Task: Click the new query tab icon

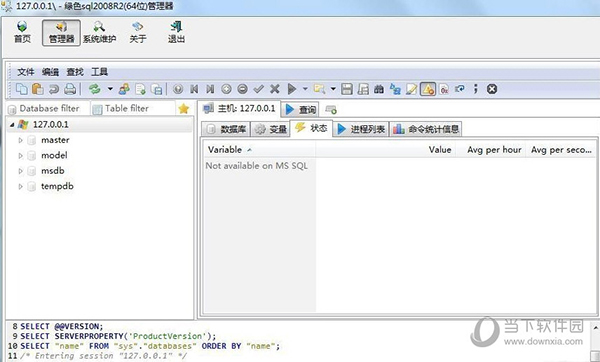Action: coord(331,110)
